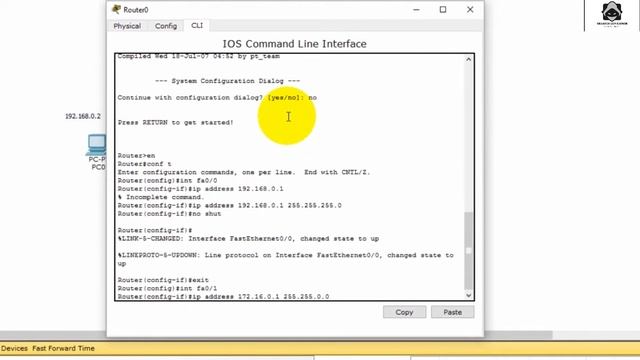
Task: Click the logo icon in top-right corner
Action: (x=611, y=13)
